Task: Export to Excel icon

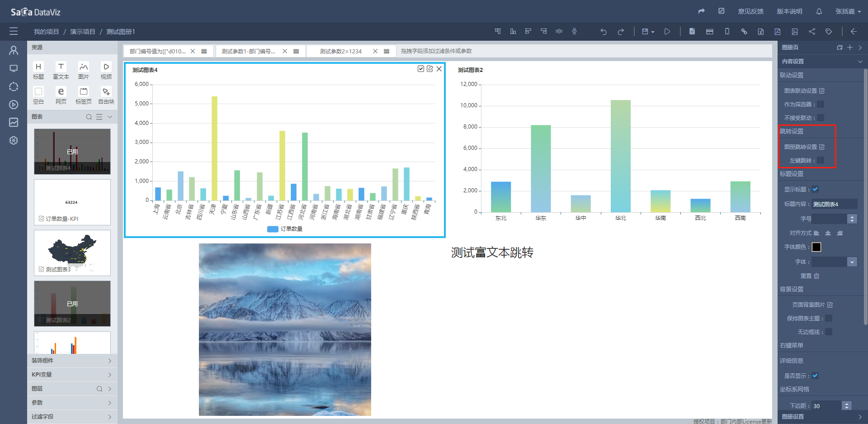Action: pos(761,31)
